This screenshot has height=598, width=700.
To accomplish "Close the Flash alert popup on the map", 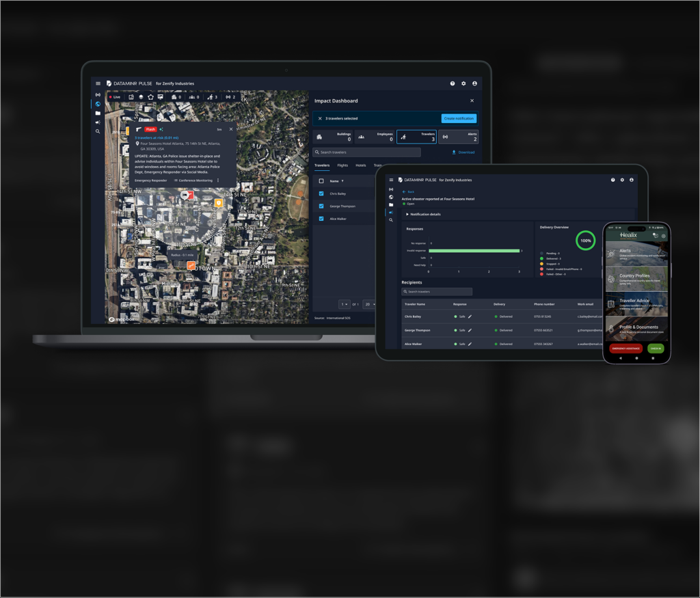I will (x=231, y=129).
